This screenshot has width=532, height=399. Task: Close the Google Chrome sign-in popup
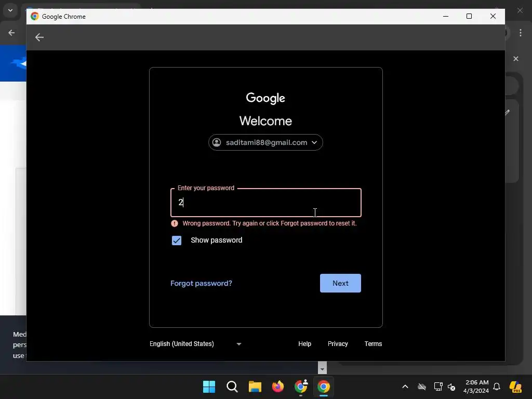493,16
